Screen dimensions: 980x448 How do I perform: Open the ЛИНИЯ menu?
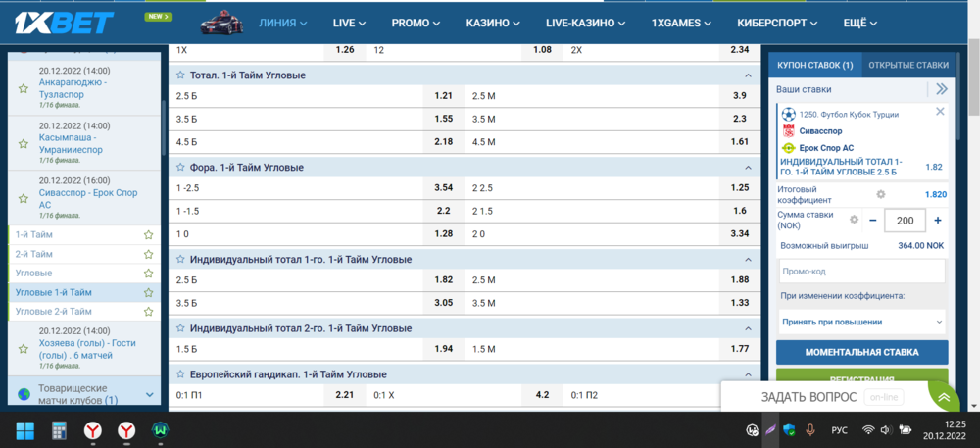point(283,24)
